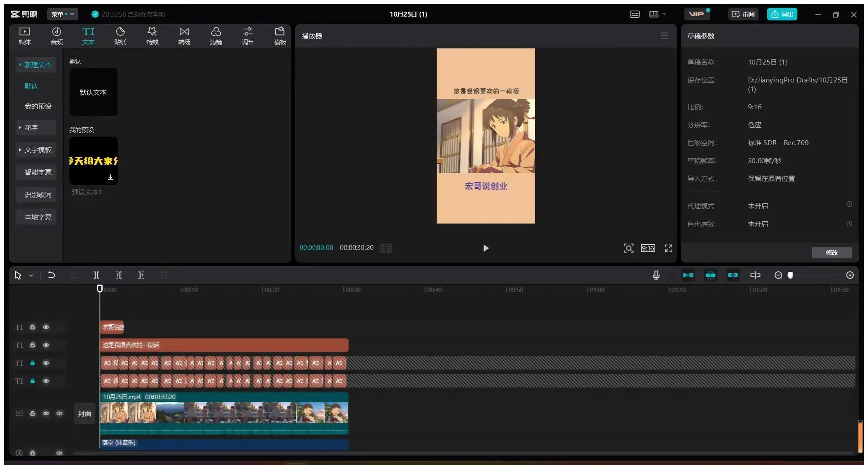Select 智能字幕 in the text sidebar
This screenshot has height=465, width=868.
point(38,172)
